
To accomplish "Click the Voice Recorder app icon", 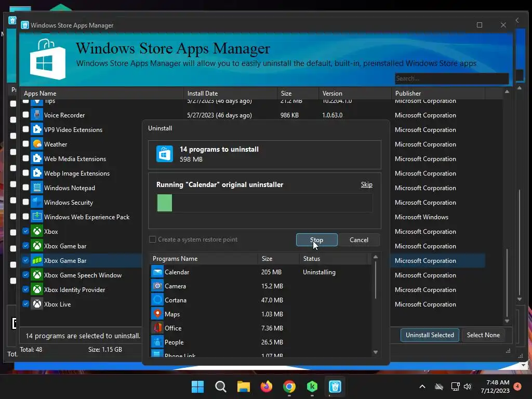I will pyautogui.click(x=37, y=115).
